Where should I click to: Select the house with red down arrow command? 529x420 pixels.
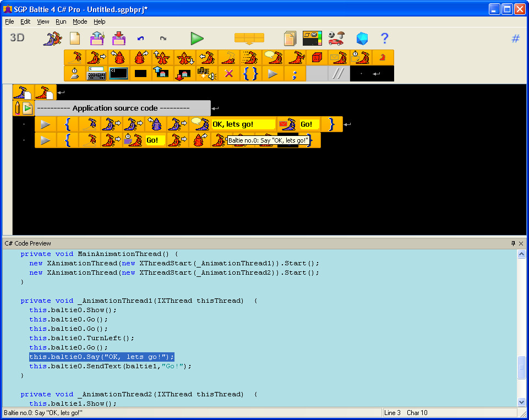(x=184, y=74)
